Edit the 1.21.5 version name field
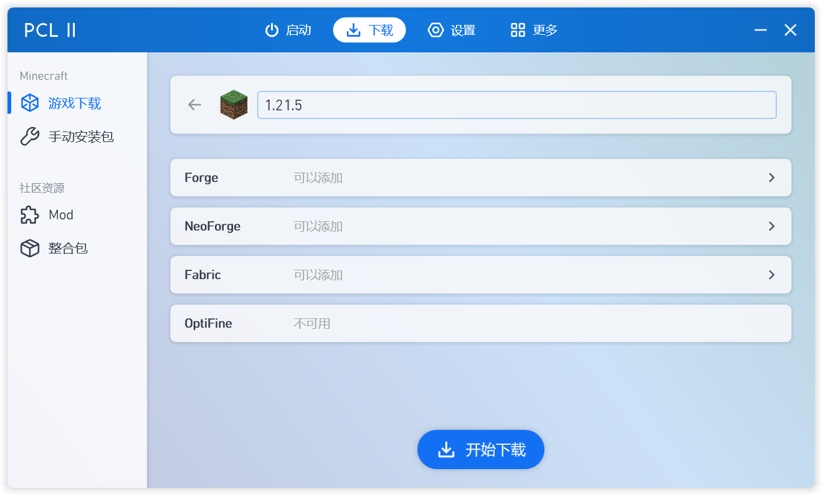This screenshot has width=831, height=504. click(517, 105)
